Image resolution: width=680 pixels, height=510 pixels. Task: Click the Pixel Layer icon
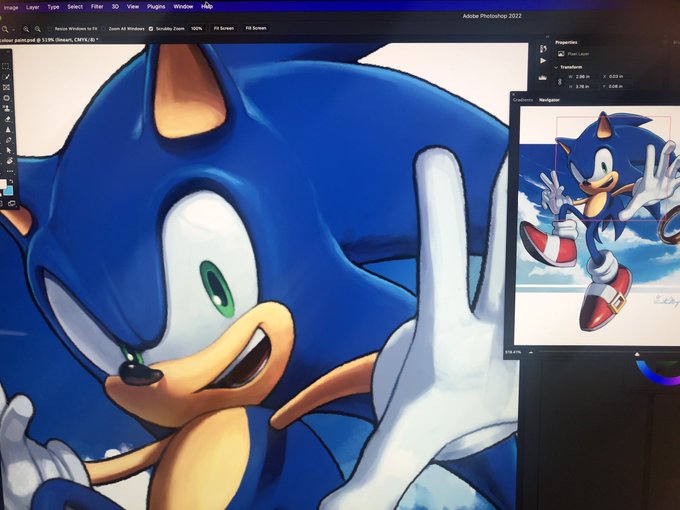tap(561, 54)
